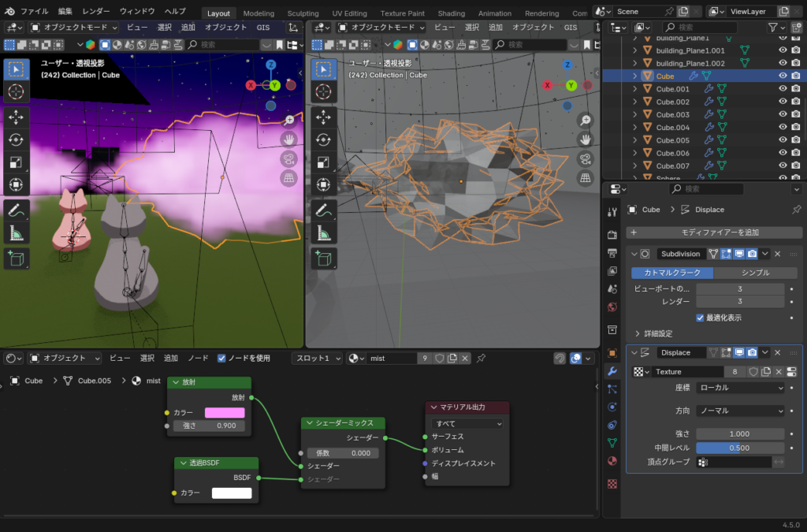Open the Modifiers wrench properties tab
The image size is (807, 532).
612,370
